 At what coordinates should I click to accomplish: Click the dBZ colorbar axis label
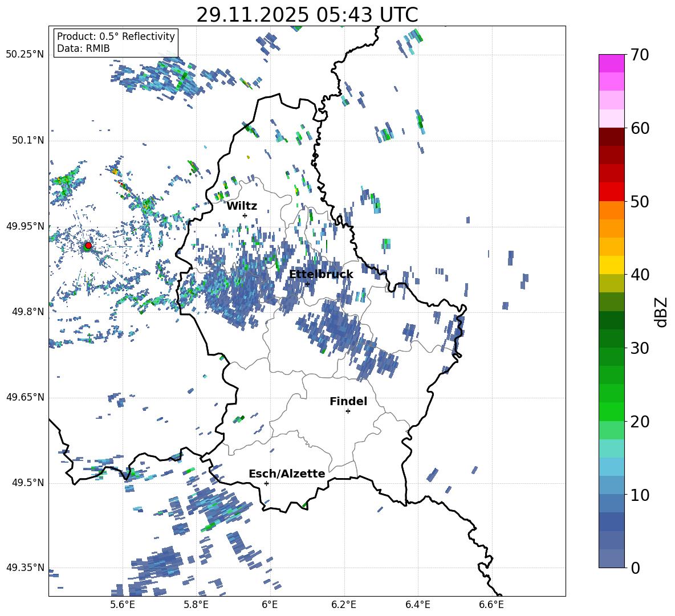(661, 312)
